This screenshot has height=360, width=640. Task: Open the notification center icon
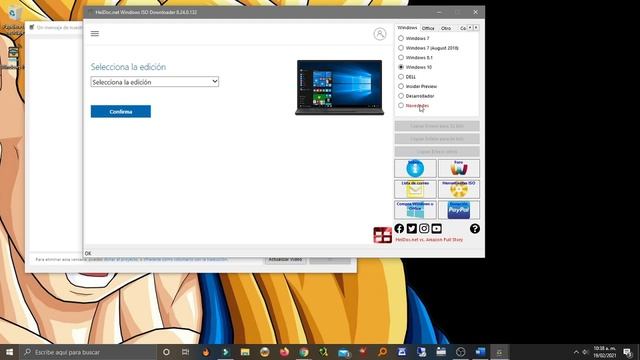point(628,352)
